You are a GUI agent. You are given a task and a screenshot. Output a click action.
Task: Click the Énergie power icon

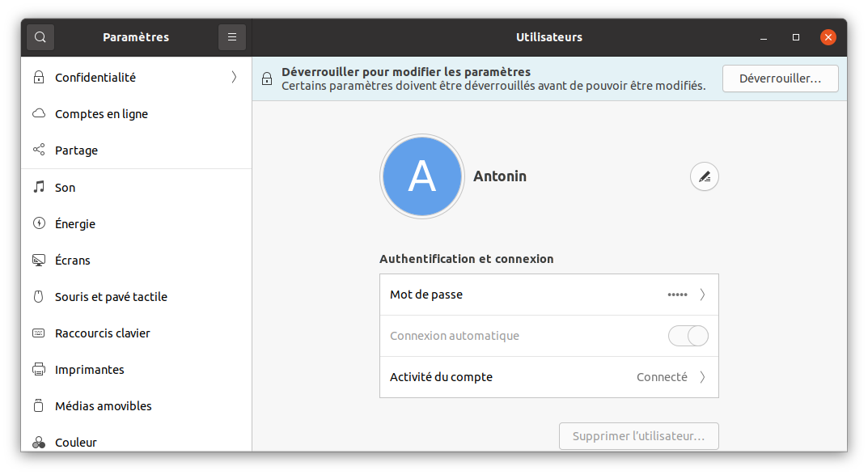pyautogui.click(x=39, y=223)
